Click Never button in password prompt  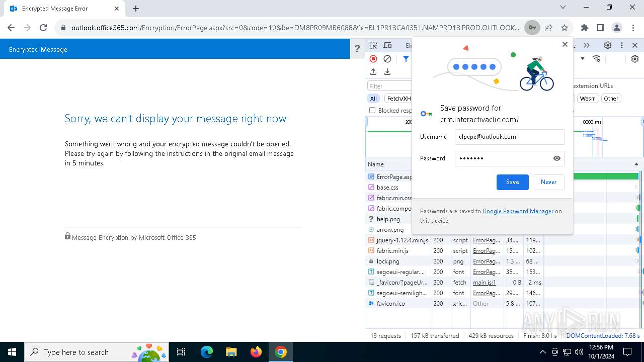point(548,182)
